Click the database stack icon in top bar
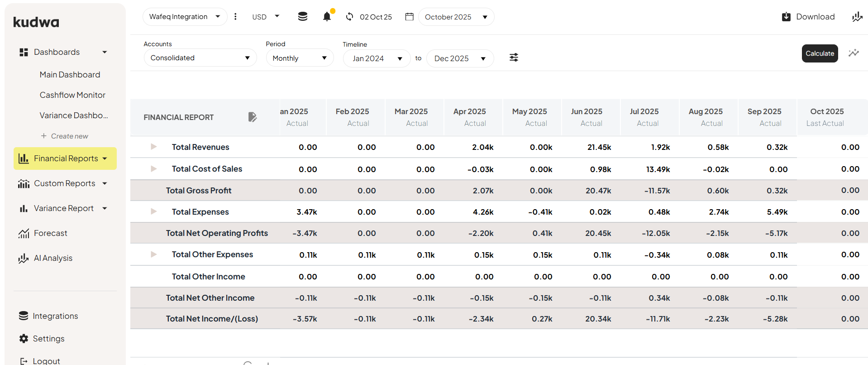The width and height of the screenshot is (868, 365). point(303,17)
